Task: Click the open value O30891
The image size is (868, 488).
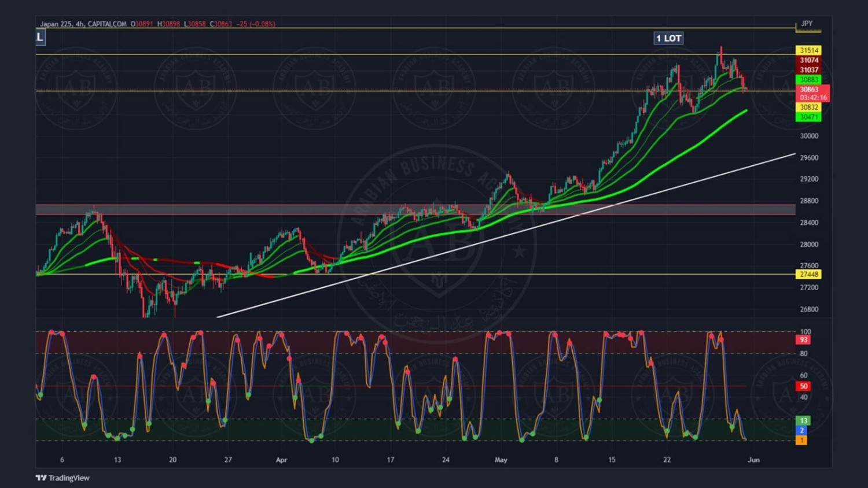Action: pyautogui.click(x=142, y=24)
